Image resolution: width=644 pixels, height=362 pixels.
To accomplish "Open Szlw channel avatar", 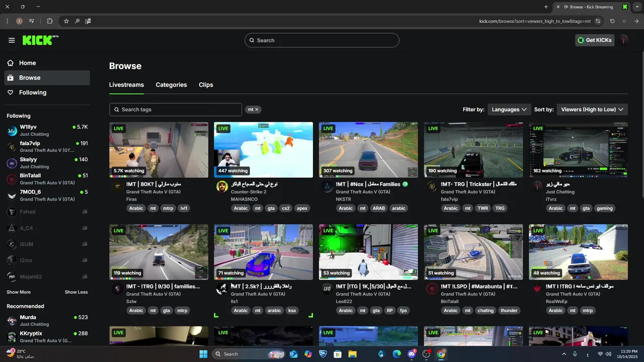I will coord(117,289).
